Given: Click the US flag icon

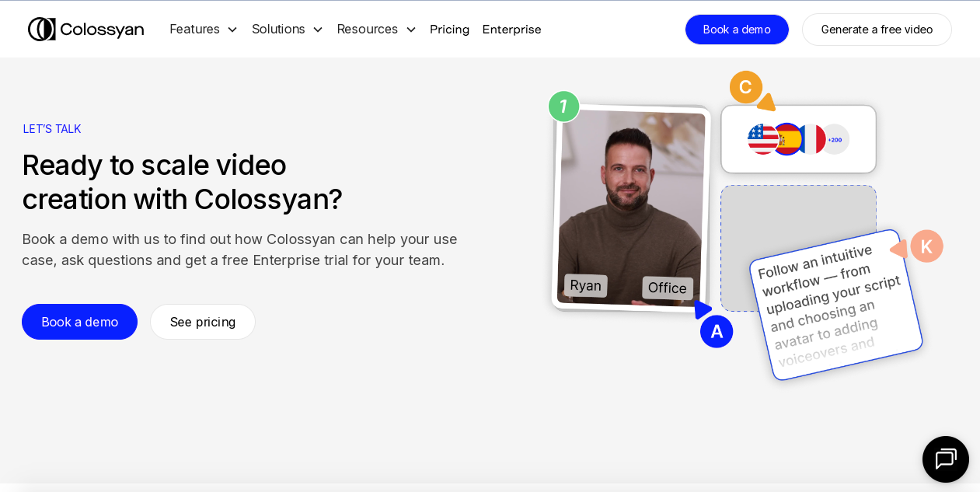Looking at the screenshot, I should point(762,139).
